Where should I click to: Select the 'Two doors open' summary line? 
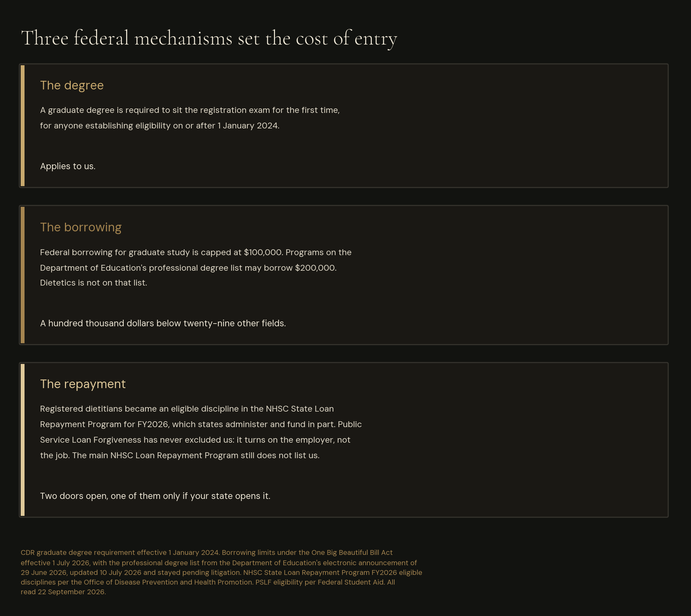pos(155,496)
